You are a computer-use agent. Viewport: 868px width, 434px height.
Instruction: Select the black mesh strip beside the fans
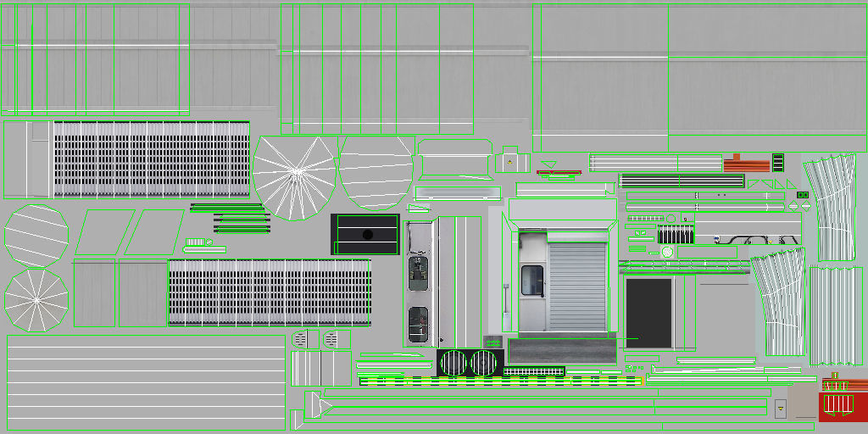pos(534,371)
